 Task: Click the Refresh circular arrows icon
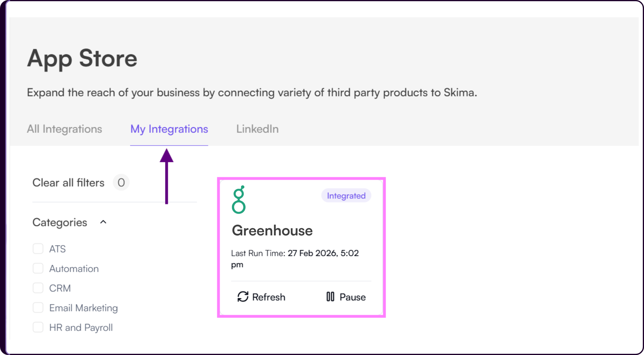pyautogui.click(x=243, y=297)
